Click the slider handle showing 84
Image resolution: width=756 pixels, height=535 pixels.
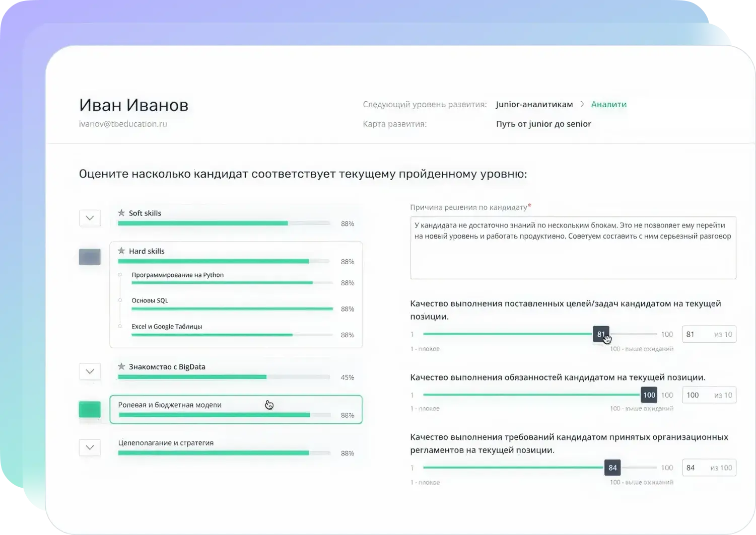(x=612, y=468)
